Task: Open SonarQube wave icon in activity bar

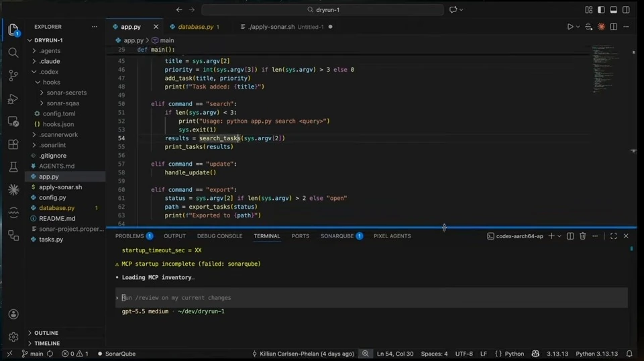Action: point(13,212)
